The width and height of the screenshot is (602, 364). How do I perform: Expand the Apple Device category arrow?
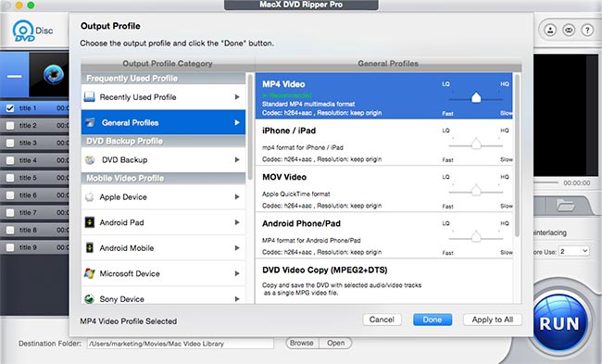(x=237, y=196)
